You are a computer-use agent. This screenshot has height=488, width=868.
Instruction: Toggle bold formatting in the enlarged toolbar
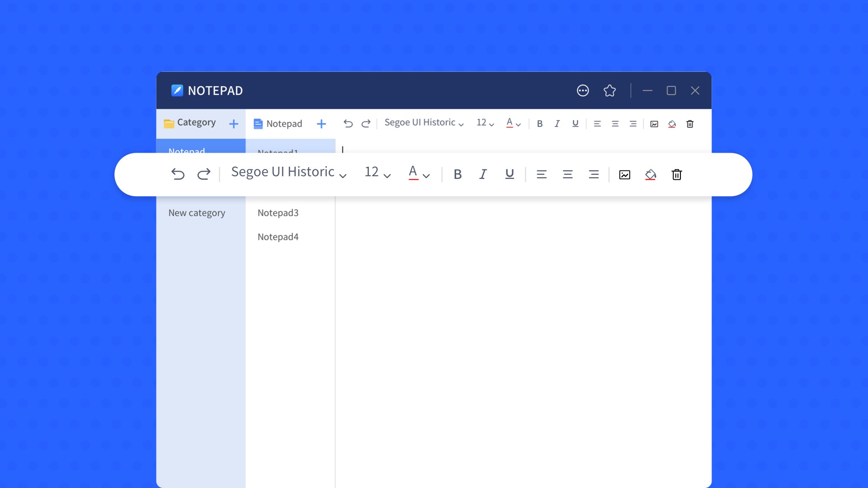458,174
